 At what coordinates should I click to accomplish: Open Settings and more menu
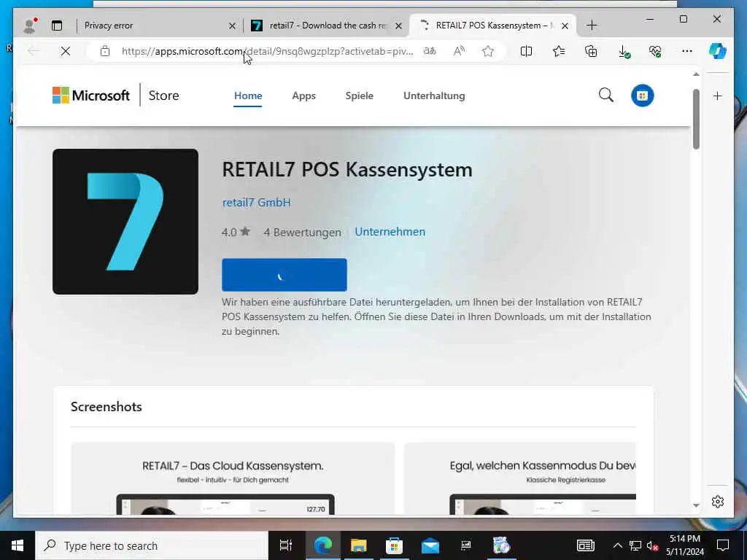coord(687,51)
